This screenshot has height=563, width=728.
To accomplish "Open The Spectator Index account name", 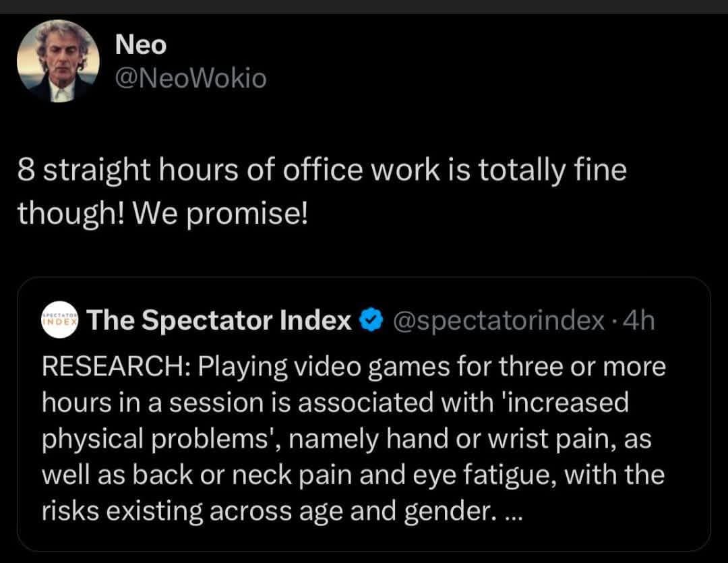I will pos(219,320).
